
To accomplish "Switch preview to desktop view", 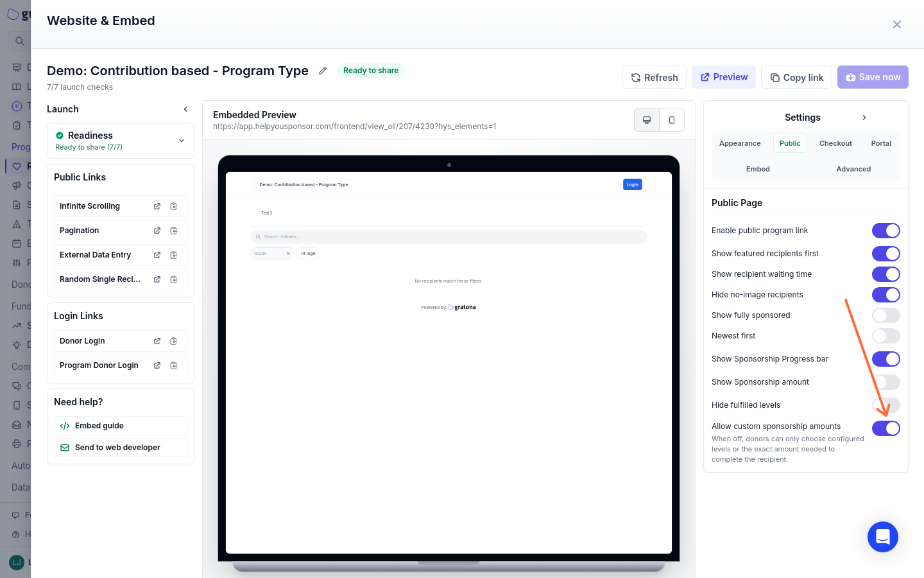I will click(647, 120).
